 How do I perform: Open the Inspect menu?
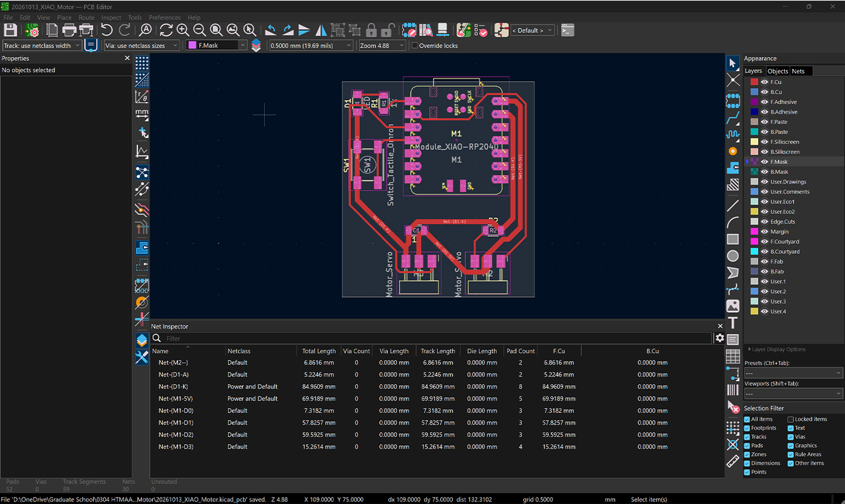(x=111, y=18)
